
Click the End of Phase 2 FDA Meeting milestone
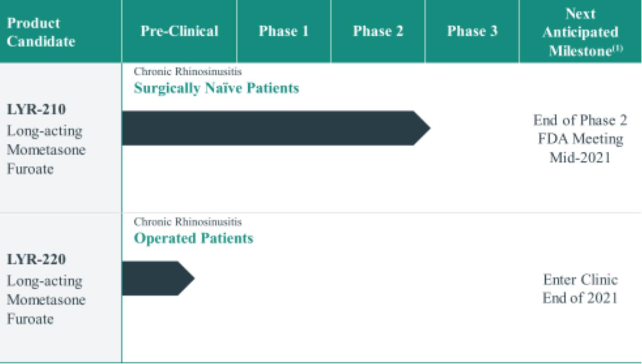[580, 139]
